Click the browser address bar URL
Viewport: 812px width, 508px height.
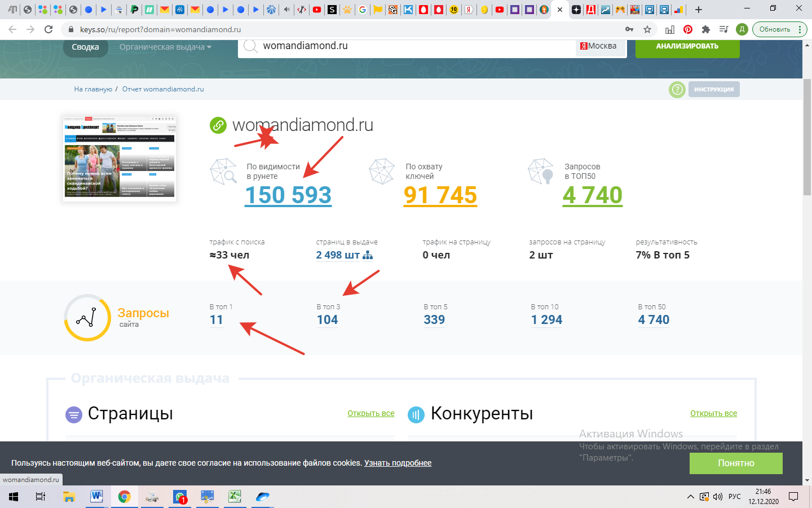pyautogui.click(x=160, y=29)
